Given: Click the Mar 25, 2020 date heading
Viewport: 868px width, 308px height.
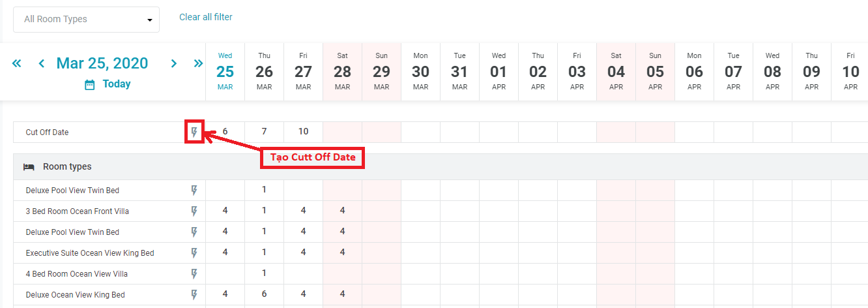Looking at the screenshot, I should (x=102, y=63).
